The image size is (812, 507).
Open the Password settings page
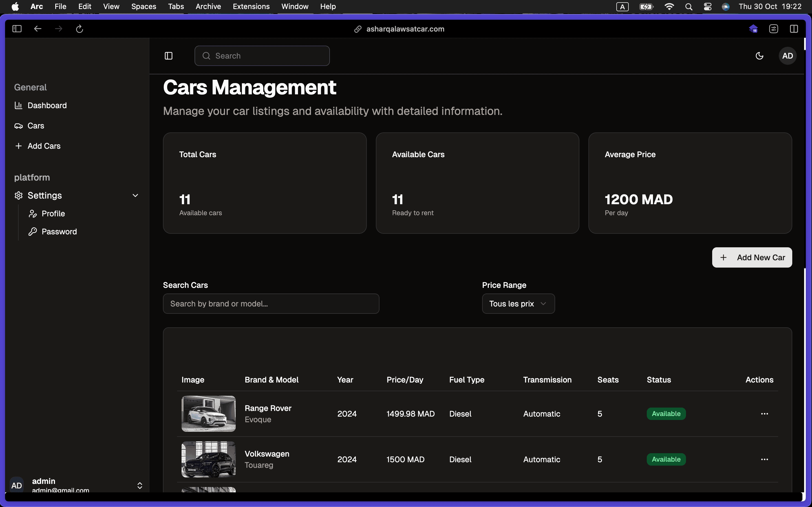pos(59,232)
